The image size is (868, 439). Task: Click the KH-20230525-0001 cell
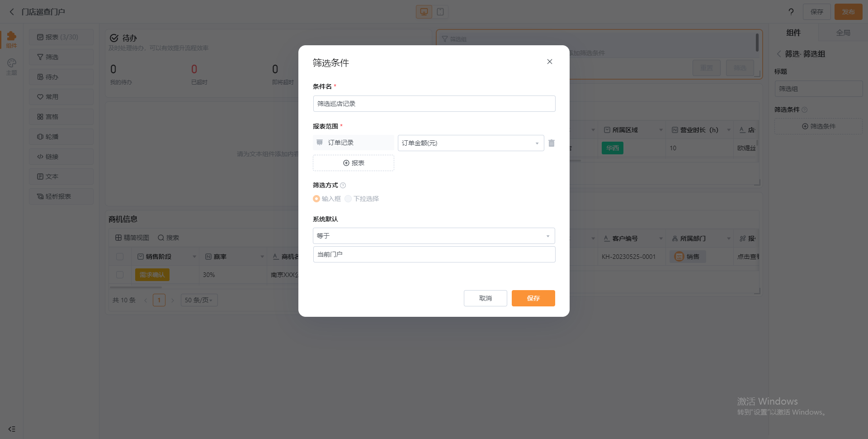[628, 257]
